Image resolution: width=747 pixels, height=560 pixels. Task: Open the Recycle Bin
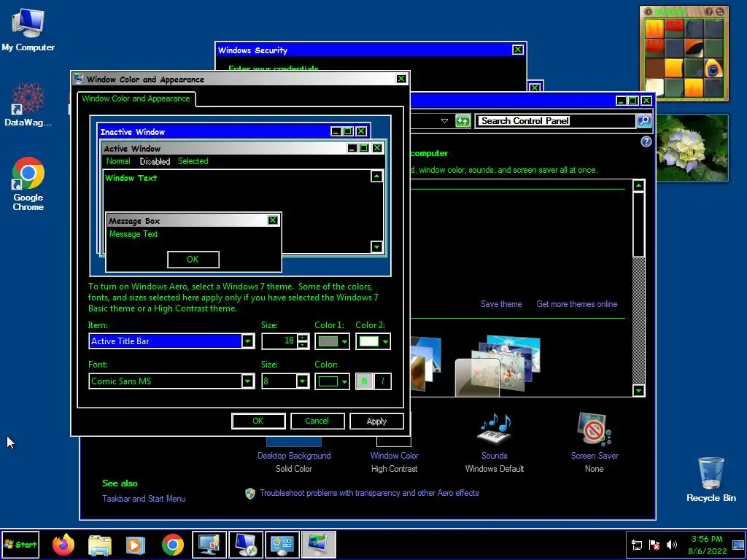point(711,479)
